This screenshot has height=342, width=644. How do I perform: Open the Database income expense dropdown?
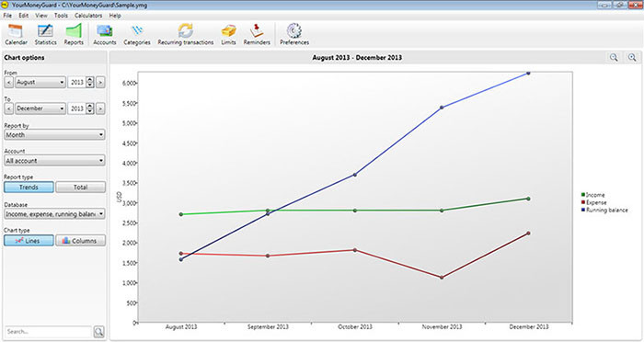[54, 214]
